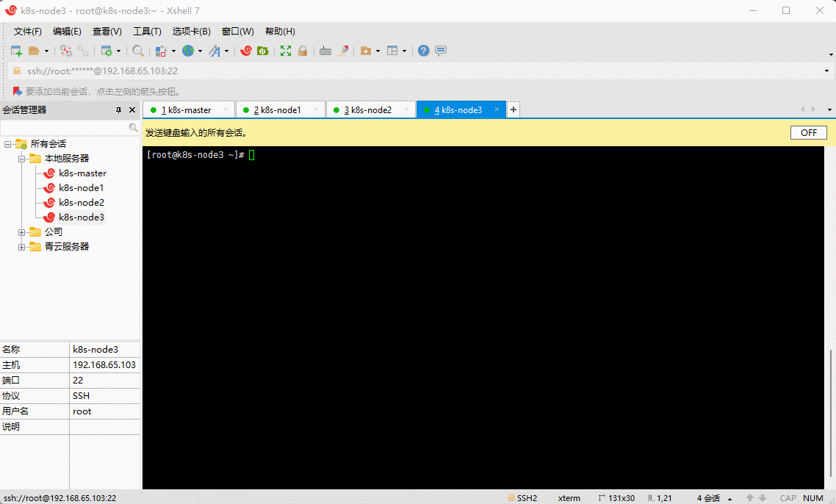Open the 编辑(E) menu
The image size is (836, 504).
[67, 32]
